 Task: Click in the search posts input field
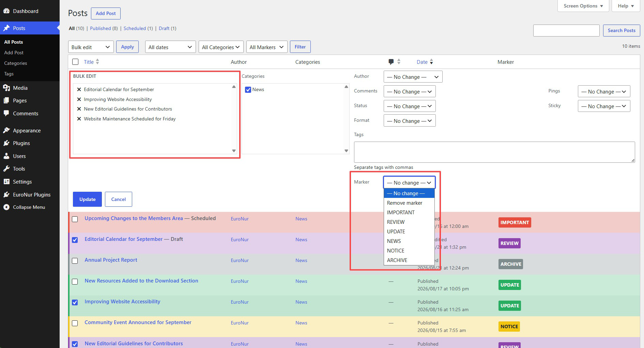pos(566,30)
